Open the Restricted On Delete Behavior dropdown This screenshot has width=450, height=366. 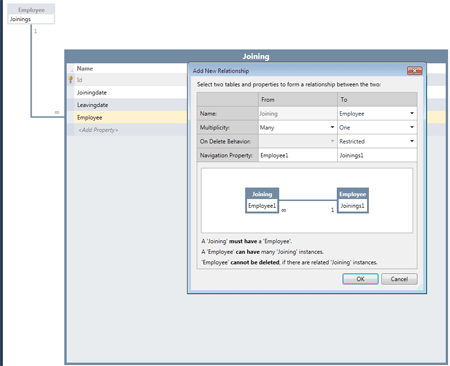click(x=412, y=141)
